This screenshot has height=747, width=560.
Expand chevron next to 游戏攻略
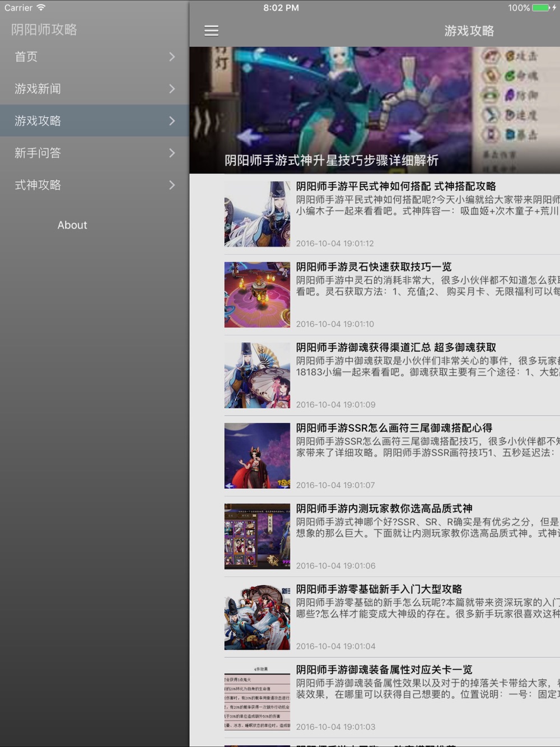click(x=172, y=120)
